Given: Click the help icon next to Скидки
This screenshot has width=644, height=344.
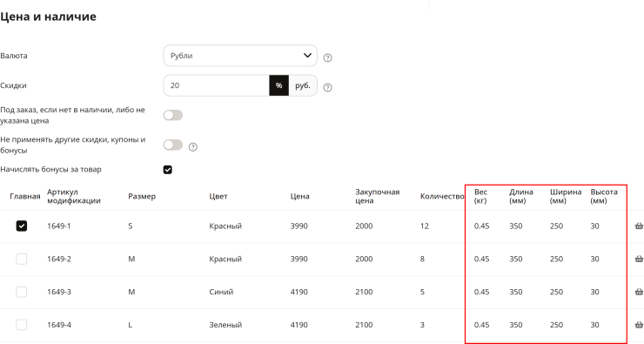Looking at the screenshot, I should click(x=327, y=88).
